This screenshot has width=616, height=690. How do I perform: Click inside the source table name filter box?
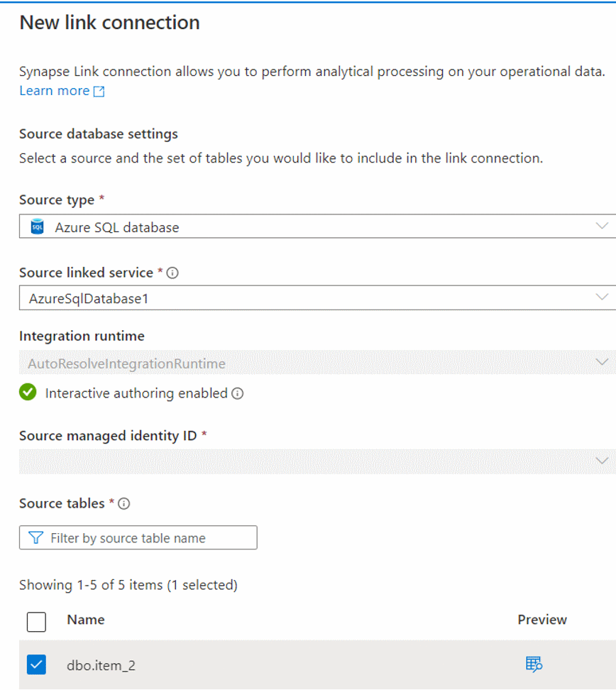coord(142,537)
